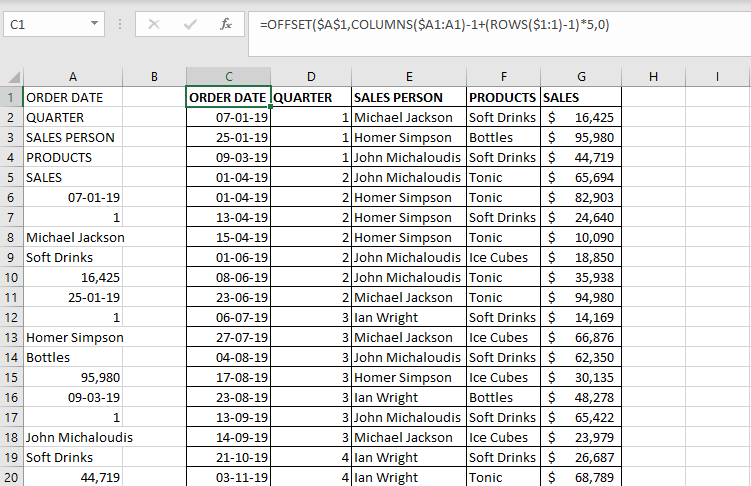Click the Select All corner triangle
This screenshot has width=751, height=486.
click(11, 77)
